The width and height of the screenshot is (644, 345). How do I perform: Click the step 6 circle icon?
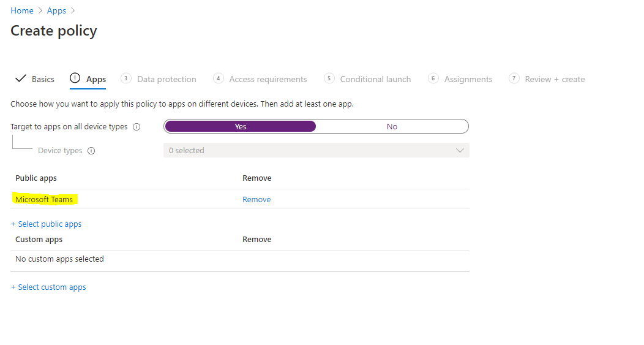(433, 78)
